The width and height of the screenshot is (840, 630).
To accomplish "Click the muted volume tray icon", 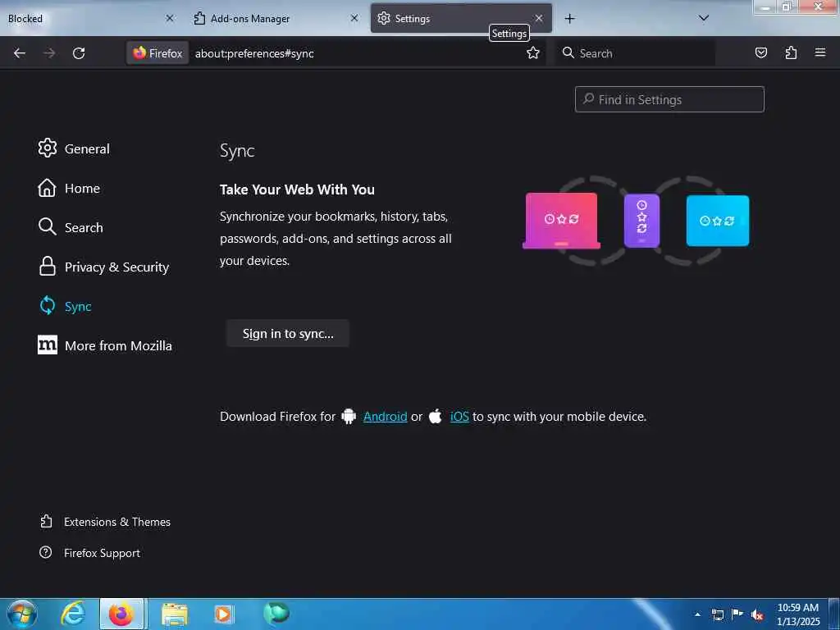I will coord(757,615).
